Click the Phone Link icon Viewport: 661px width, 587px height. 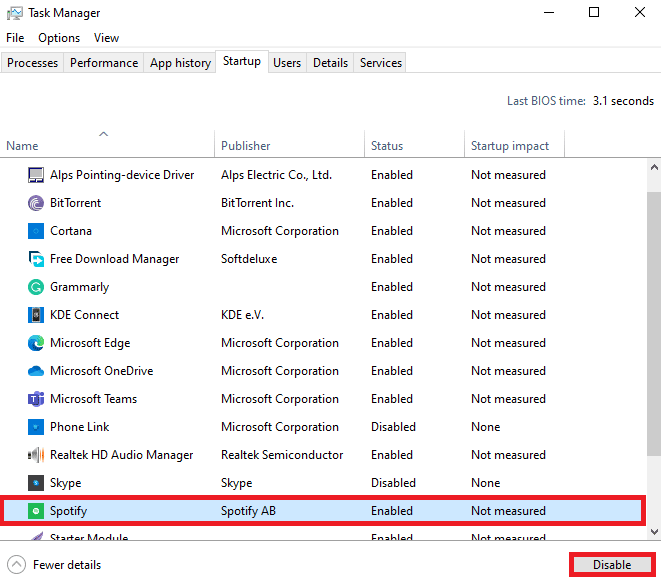pyautogui.click(x=36, y=427)
